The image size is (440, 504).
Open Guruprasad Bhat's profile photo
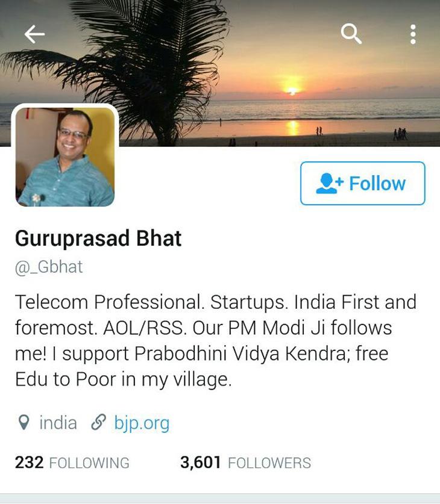point(65,157)
